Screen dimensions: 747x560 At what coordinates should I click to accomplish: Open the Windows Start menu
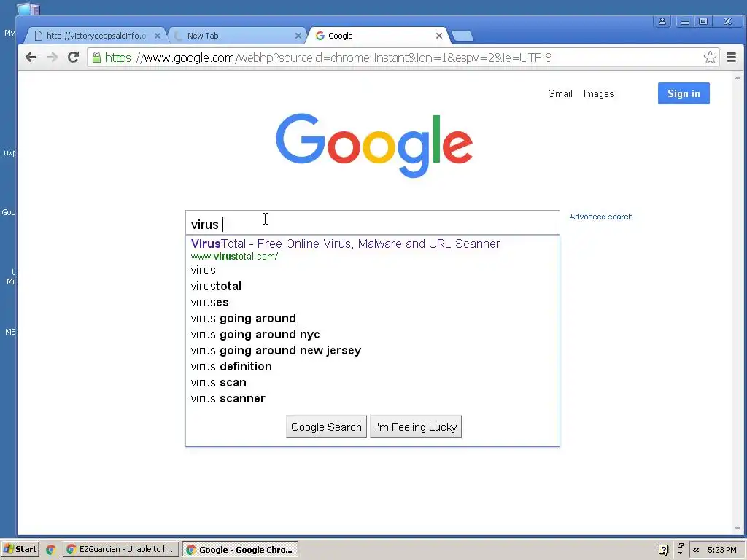pyautogui.click(x=20, y=549)
